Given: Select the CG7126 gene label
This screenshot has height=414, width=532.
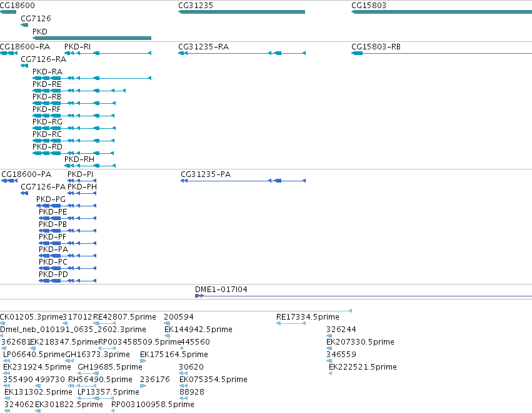Looking at the screenshot, I should tap(36, 19).
